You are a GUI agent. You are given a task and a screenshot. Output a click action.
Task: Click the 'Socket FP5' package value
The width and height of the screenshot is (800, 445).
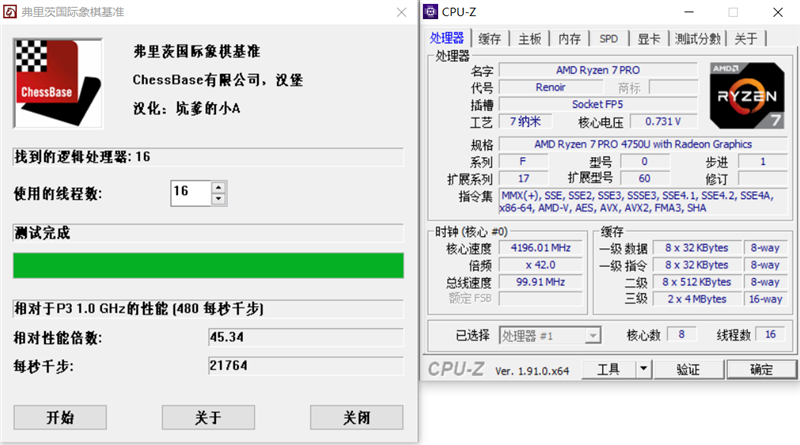[598, 105]
